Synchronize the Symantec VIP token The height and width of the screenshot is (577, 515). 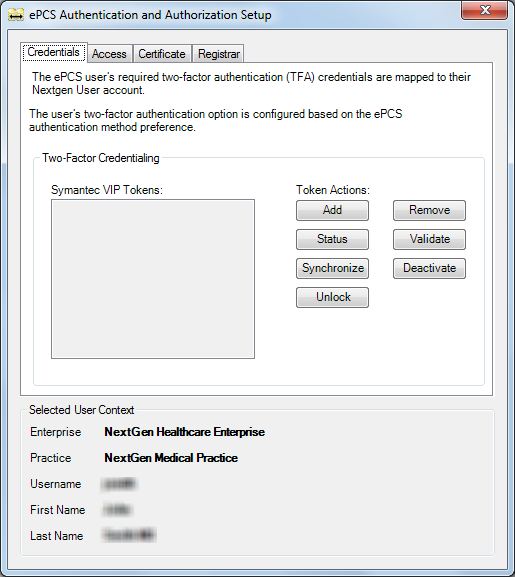pos(332,268)
